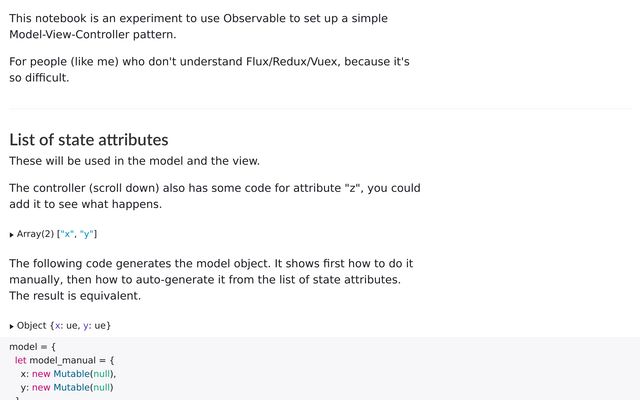Click "The result is equivalent." sentence
This screenshot has width=640, height=400.
tap(75, 296)
